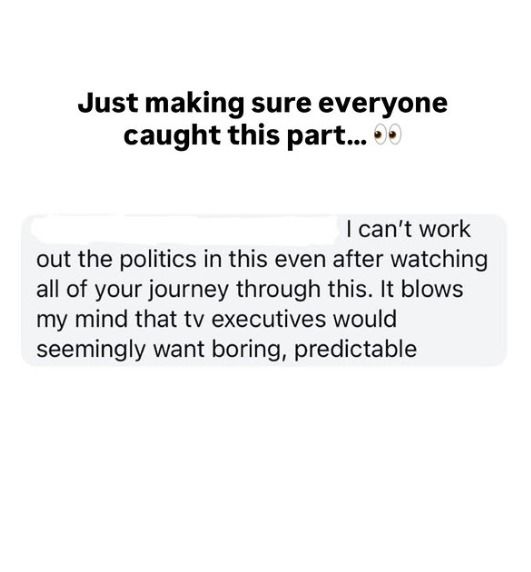Click the left eye of the emoji
This screenshot has height=572, width=531.
point(380,135)
